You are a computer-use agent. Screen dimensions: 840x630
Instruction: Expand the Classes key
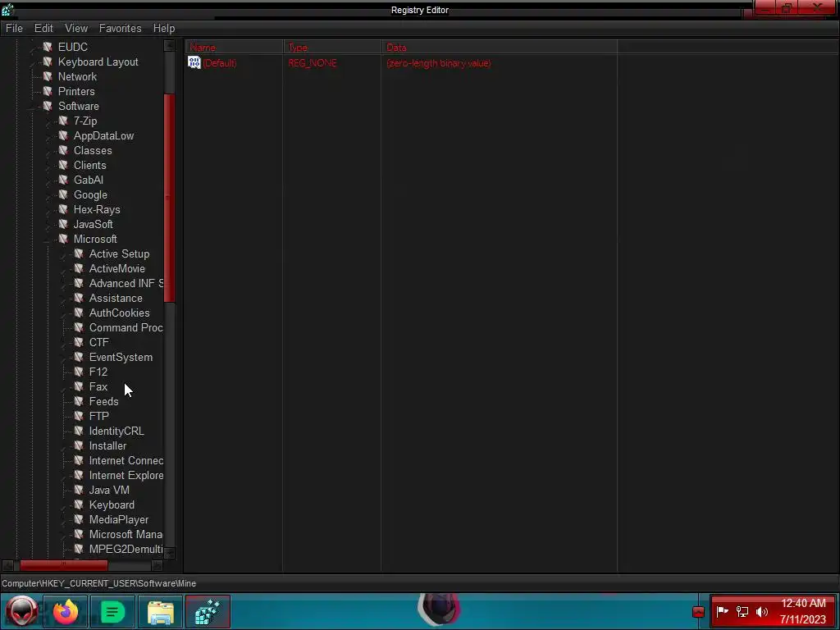[48, 151]
